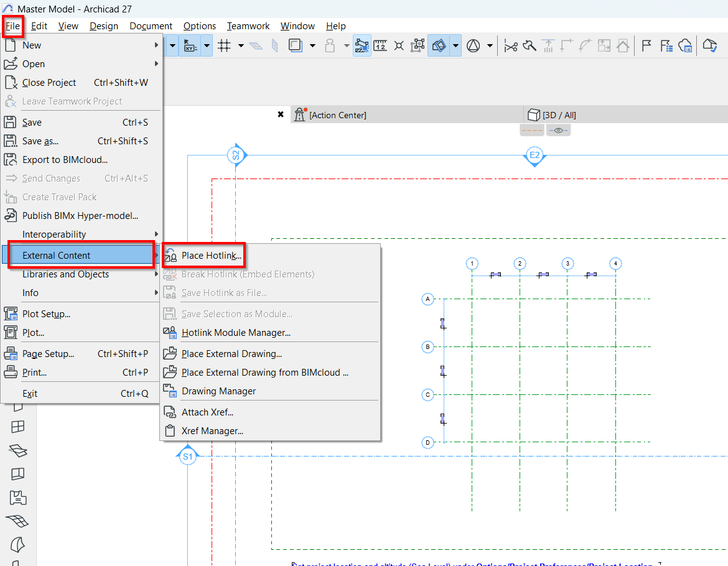Click the Attach Xref entry
The image size is (728, 566).
coord(207,412)
